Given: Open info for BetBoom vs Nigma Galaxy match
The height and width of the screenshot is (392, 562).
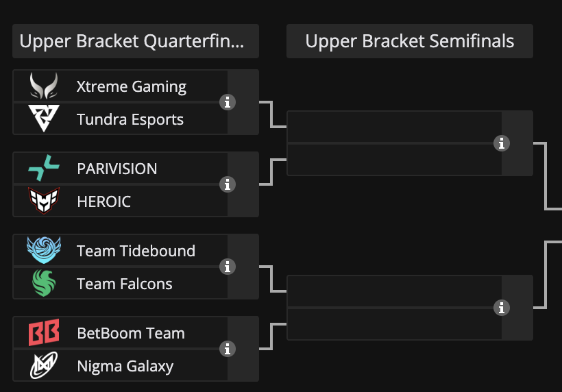Looking at the screenshot, I should click(x=228, y=349).
